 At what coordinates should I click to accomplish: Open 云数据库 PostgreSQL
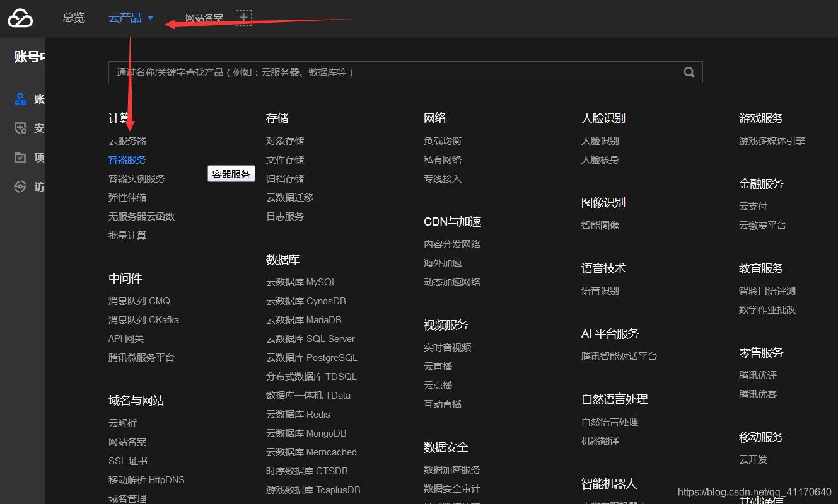click(x=311, y=358)
